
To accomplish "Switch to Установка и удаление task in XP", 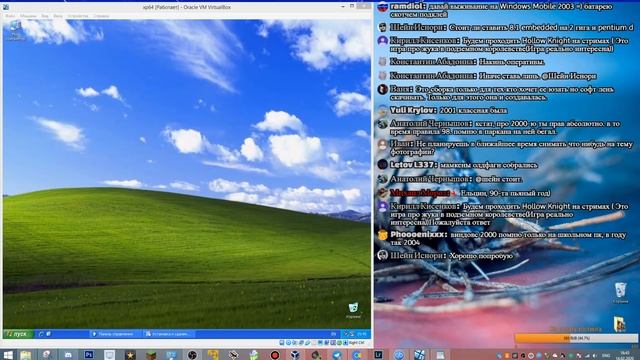I will (168, 334).
